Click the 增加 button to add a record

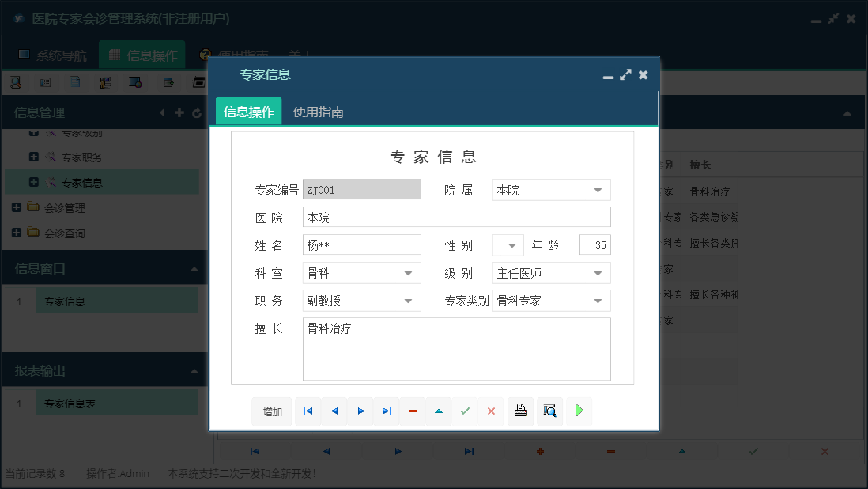pos(271,411)
